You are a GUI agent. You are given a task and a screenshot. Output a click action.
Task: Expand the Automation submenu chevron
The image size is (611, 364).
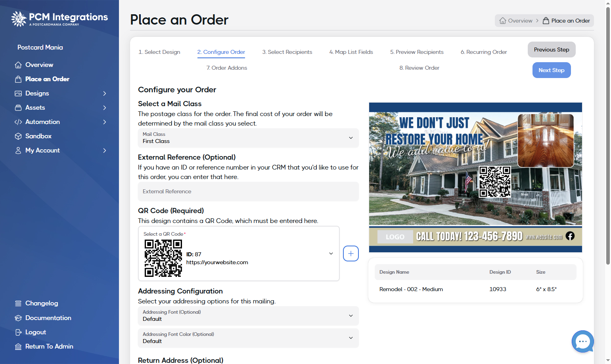pos(105,122)
